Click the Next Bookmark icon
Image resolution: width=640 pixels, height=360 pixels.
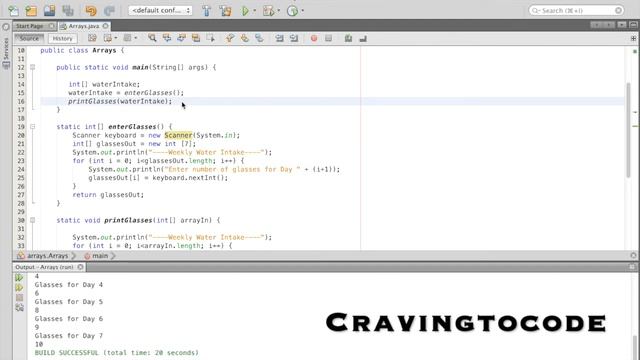pos(245,38)
